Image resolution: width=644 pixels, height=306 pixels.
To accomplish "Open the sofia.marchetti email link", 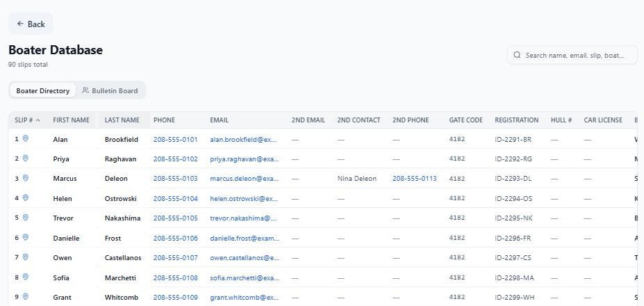I will coord(245,277).
